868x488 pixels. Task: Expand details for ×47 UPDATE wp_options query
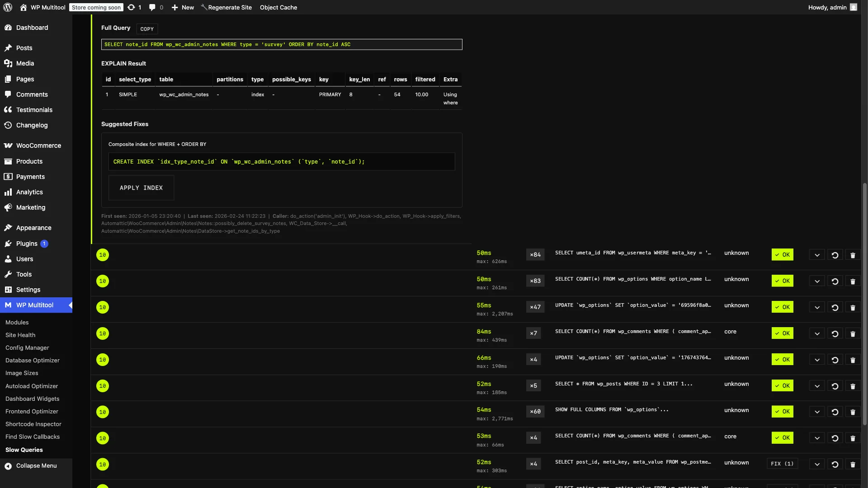(x=817, y=308)
